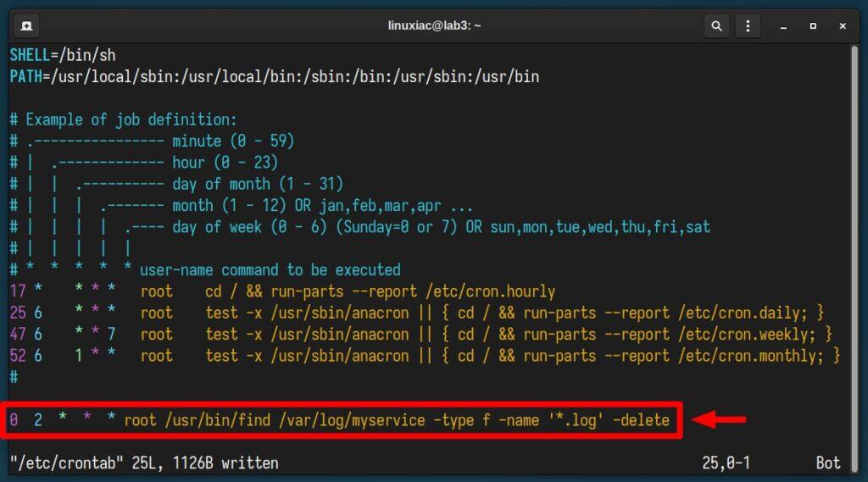Click /usr/bin/find in the last cron line

click(x=218, y=420)
